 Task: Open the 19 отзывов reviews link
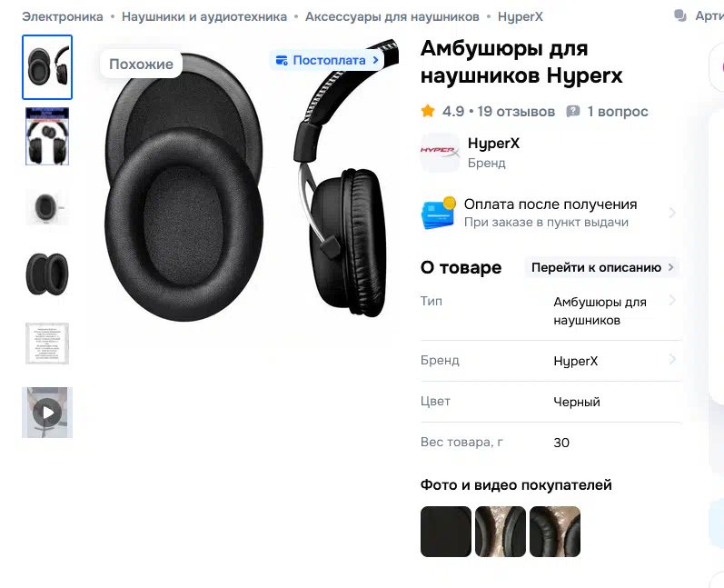516,111
